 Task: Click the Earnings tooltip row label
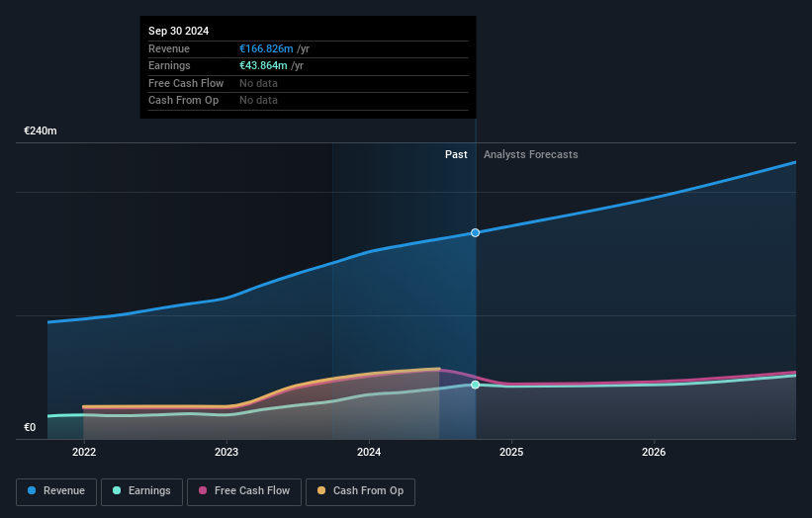click(x=169, y=65)
